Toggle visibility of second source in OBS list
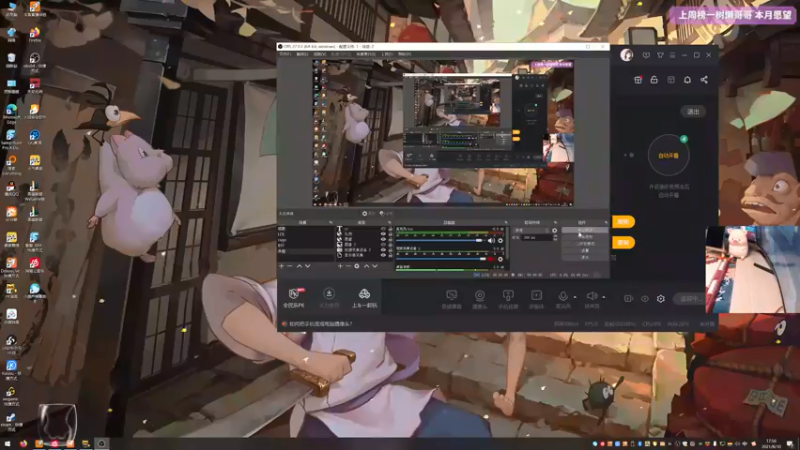Screen dimensions: 800x450 383,234
